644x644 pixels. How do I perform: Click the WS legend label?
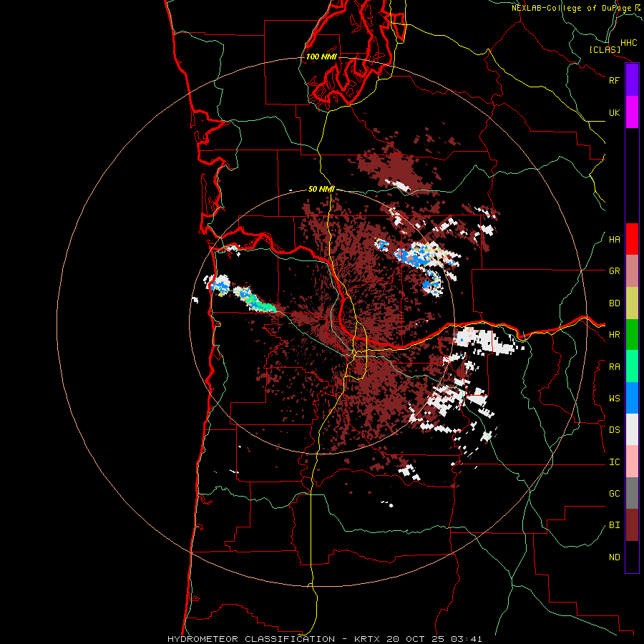coord(614,399)
